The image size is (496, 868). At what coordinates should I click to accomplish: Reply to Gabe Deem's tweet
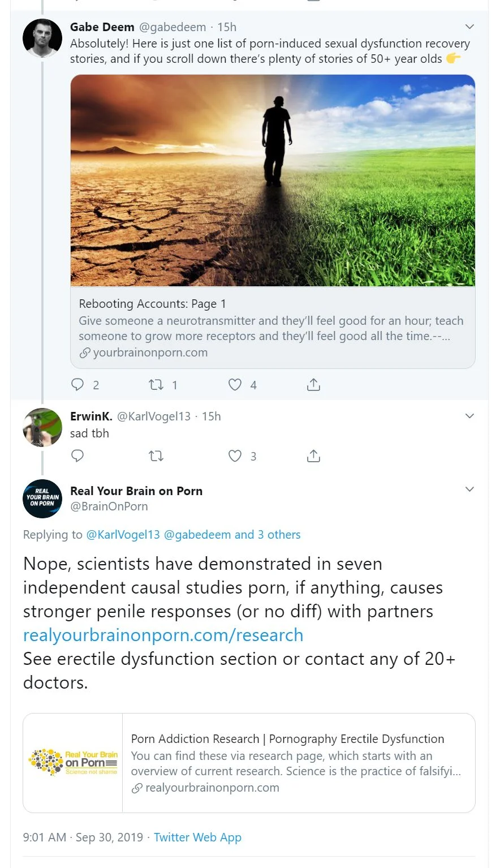coord(77,385)
